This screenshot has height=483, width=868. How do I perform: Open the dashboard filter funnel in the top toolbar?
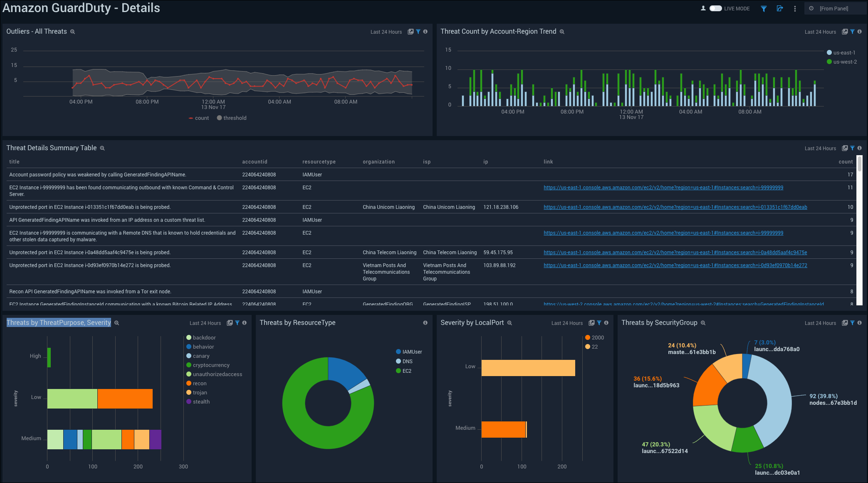pyautogui.click(x=764, y=8)
